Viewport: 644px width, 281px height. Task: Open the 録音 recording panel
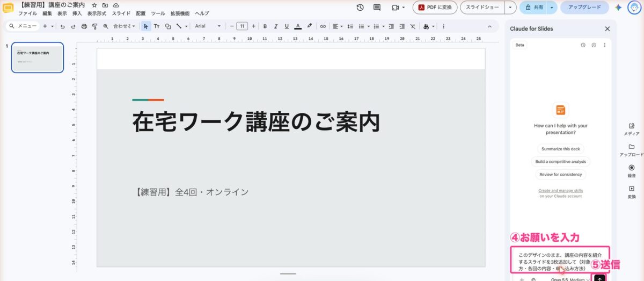click(x=632, y=170)
